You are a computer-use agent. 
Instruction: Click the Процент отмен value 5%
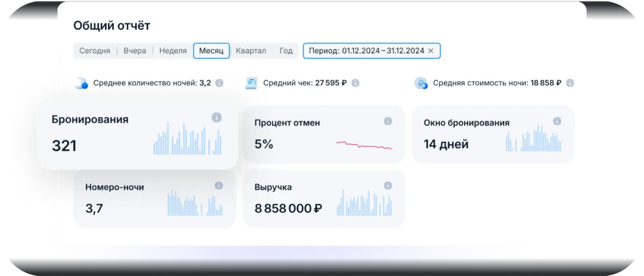coord(264,144)
